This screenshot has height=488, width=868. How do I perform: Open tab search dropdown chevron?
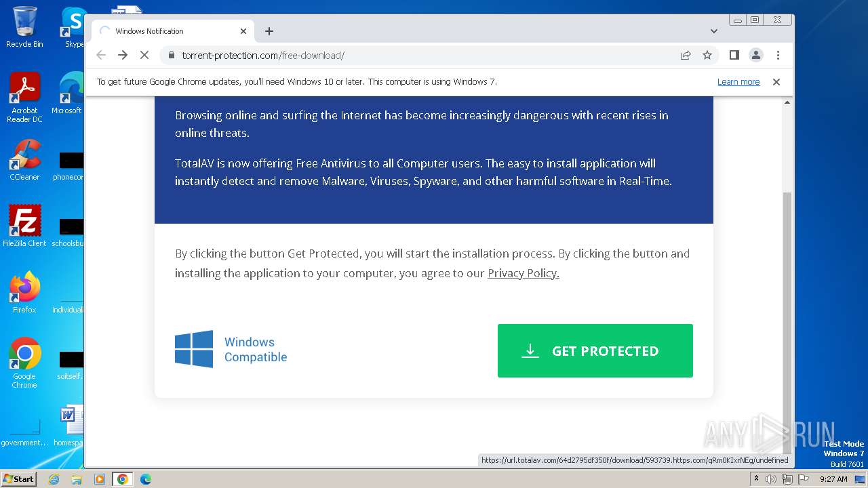[x=714, y=31]
